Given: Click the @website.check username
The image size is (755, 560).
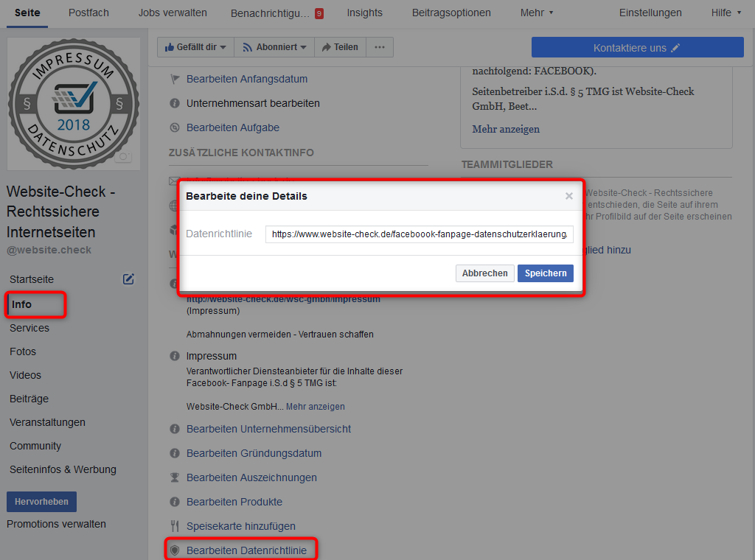Looking at the screenshot, I should pyautogui.click(x=49, y=251).
